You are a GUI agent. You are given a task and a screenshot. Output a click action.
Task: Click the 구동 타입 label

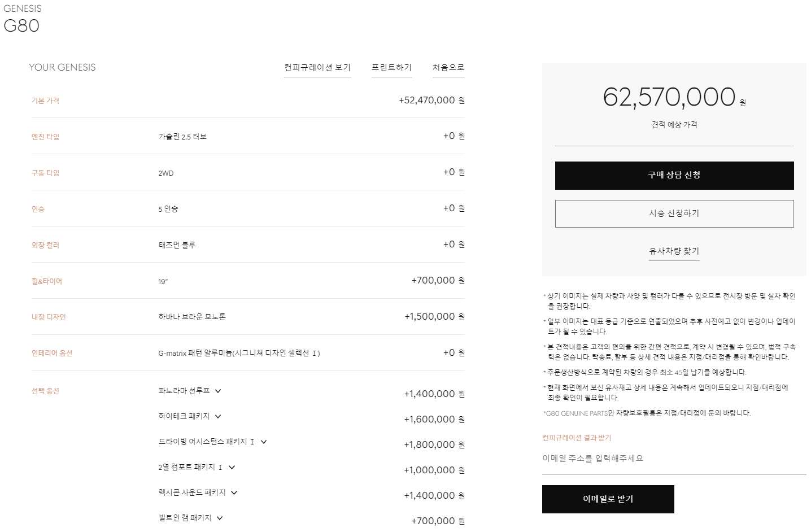[45, 173]
